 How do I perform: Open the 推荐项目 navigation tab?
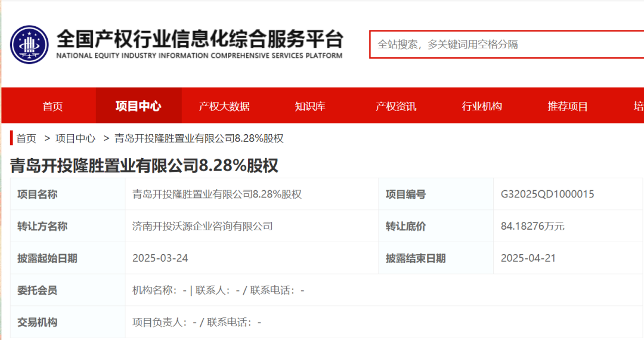pos(568,106)
